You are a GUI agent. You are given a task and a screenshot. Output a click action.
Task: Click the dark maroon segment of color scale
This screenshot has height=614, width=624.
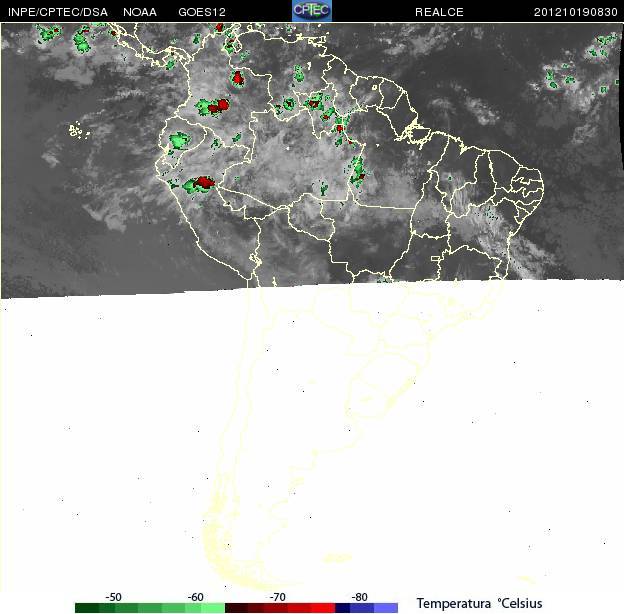[237, 608]
